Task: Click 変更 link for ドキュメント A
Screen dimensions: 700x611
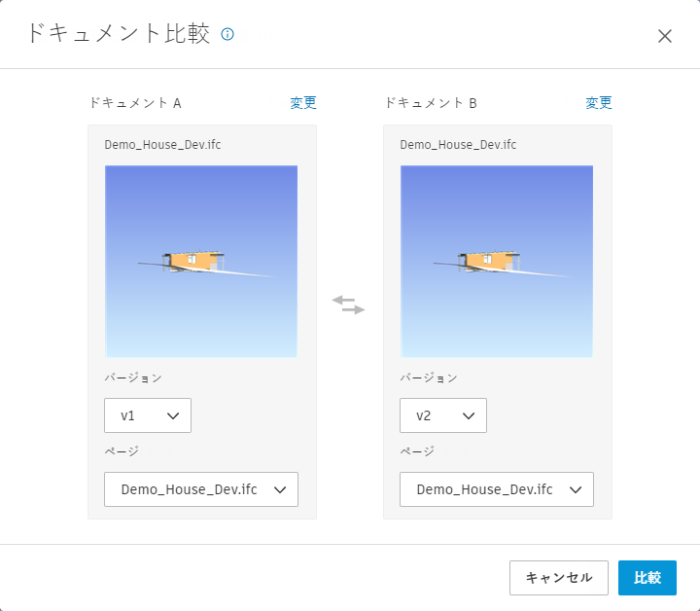Action: [302, 102]
